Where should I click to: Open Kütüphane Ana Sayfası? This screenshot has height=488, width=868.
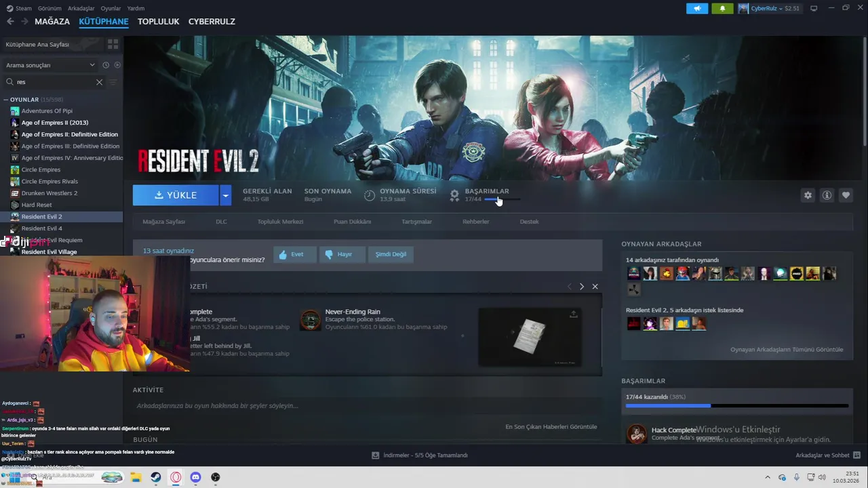[x=37, y=44]
